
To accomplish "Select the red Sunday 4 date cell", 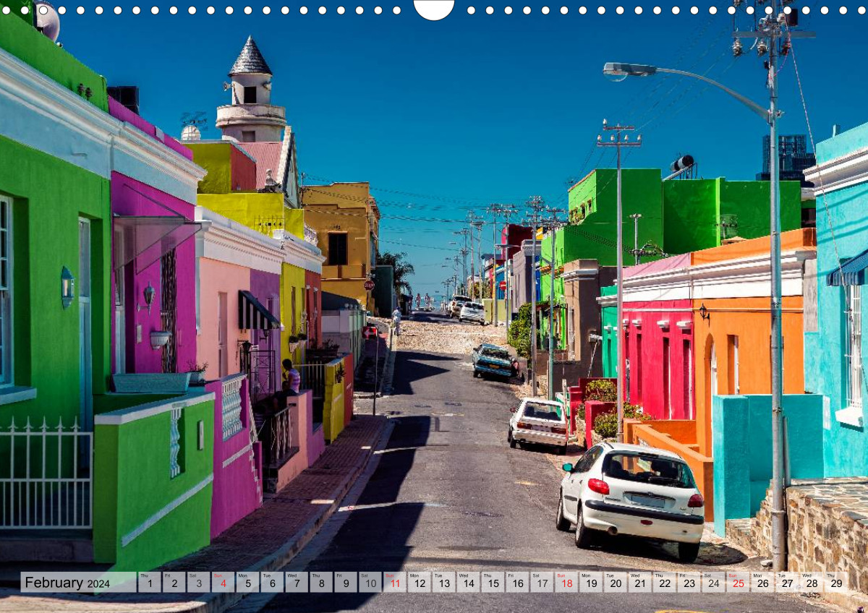I will click(223, 583).
